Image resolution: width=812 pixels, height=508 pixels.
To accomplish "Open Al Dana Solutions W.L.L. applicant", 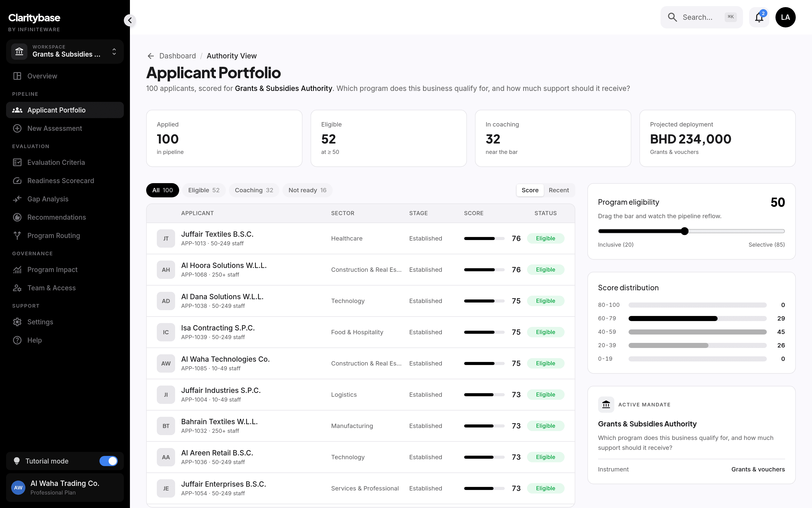I will [360, 301].
